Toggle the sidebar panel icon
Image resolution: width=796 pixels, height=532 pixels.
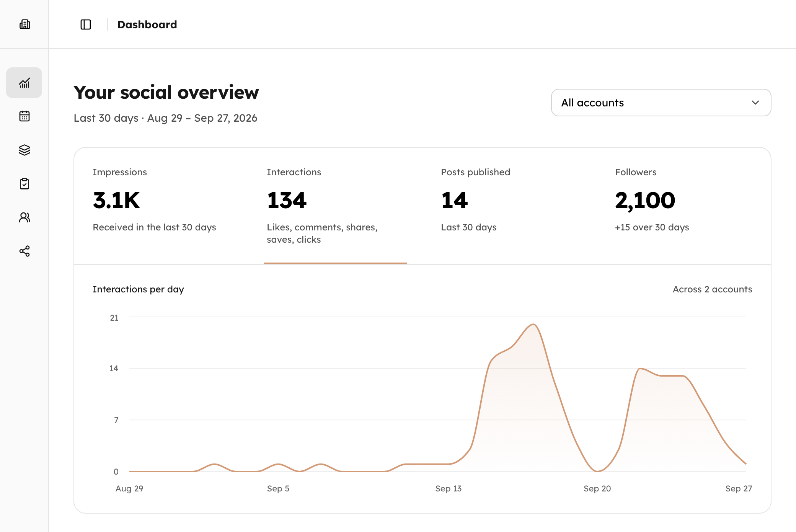pyautogui.click(x=86, y=24)
